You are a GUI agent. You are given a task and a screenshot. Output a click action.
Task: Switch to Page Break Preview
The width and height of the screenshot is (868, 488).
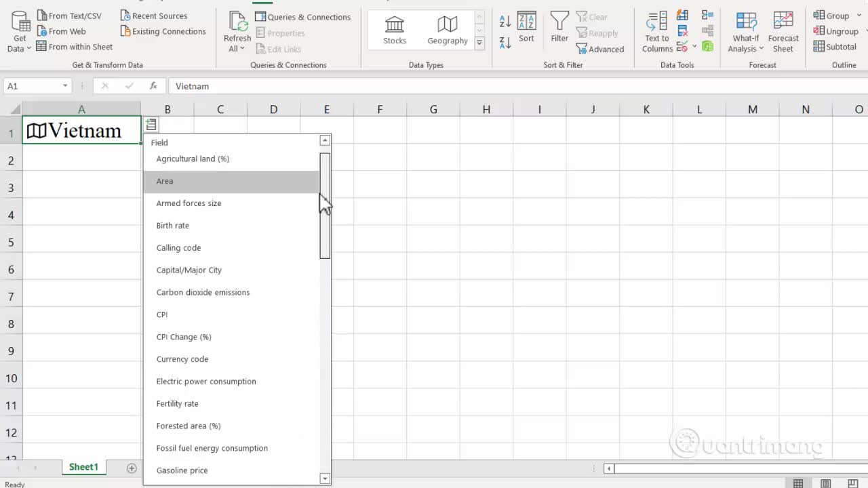tap(852, 483)
